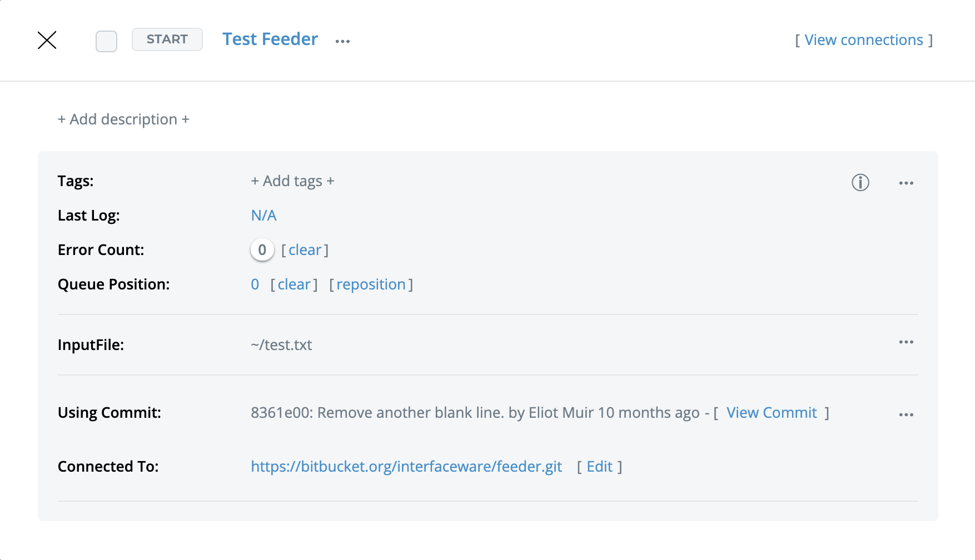This screenshot has width=975, height=560.
Task: Open the InputFile row ellipsis menu
Action: [x=906, y=342]
